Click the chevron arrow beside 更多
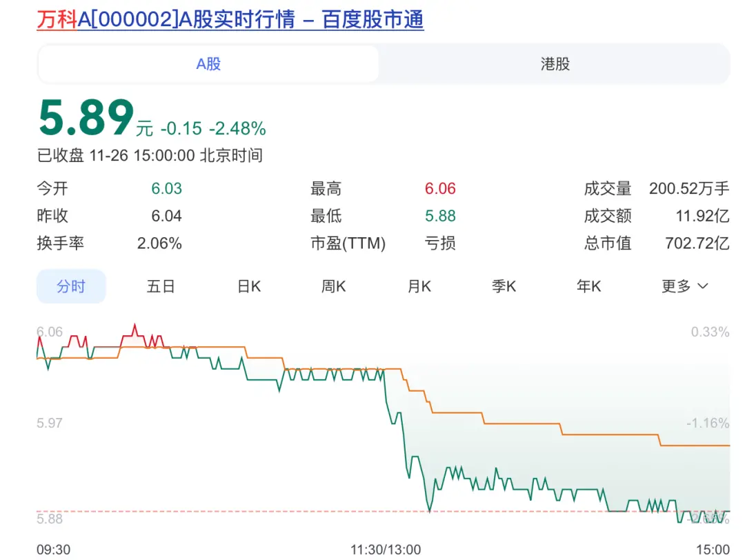The height and width of the screenshot is (560, 745). click(703, 286)
